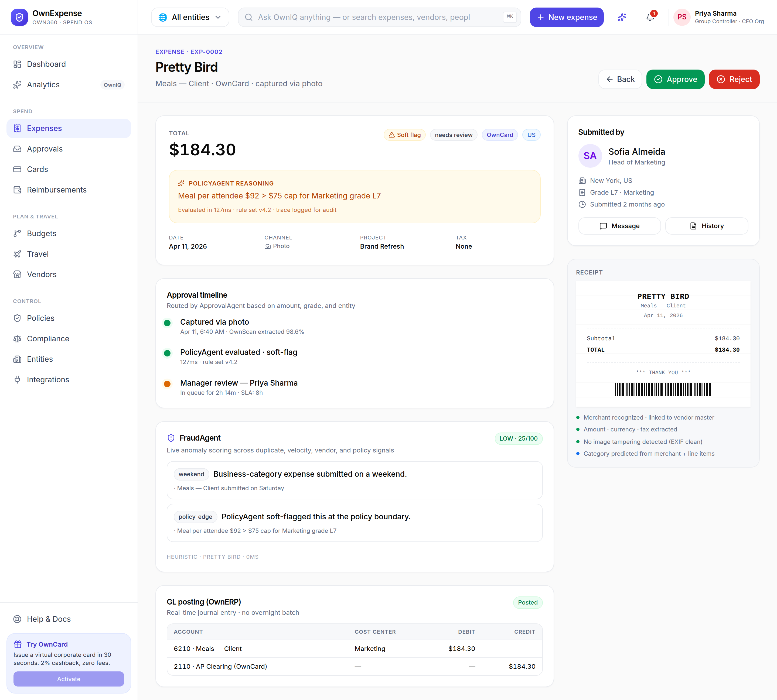View submitter History
Screen dimensions: 777x700
click(707, 226)
